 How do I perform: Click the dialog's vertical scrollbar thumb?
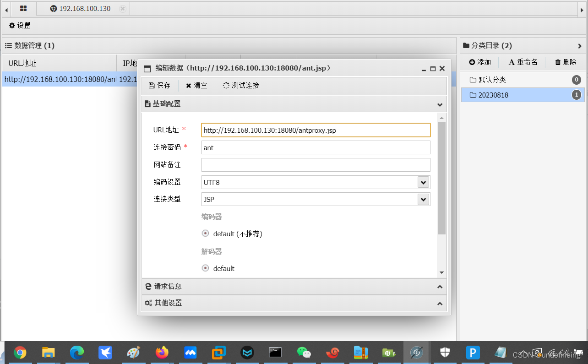[441, 179]
